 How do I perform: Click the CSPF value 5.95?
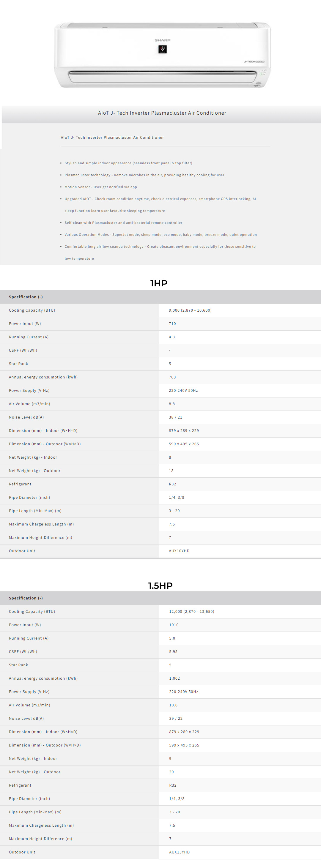click(x=173, y=652)
